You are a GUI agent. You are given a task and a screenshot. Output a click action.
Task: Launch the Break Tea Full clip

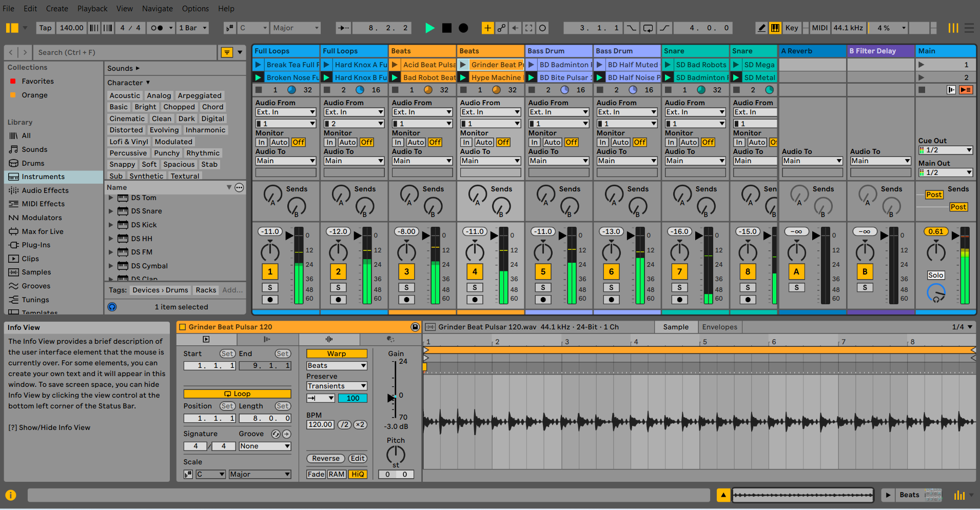point(258,65)
